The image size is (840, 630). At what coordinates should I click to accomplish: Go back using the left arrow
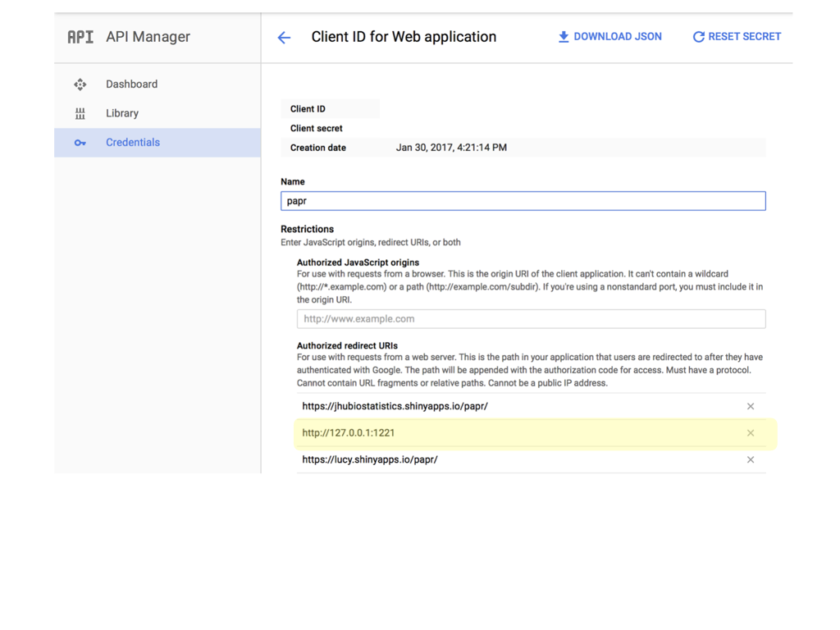(284, 38)
